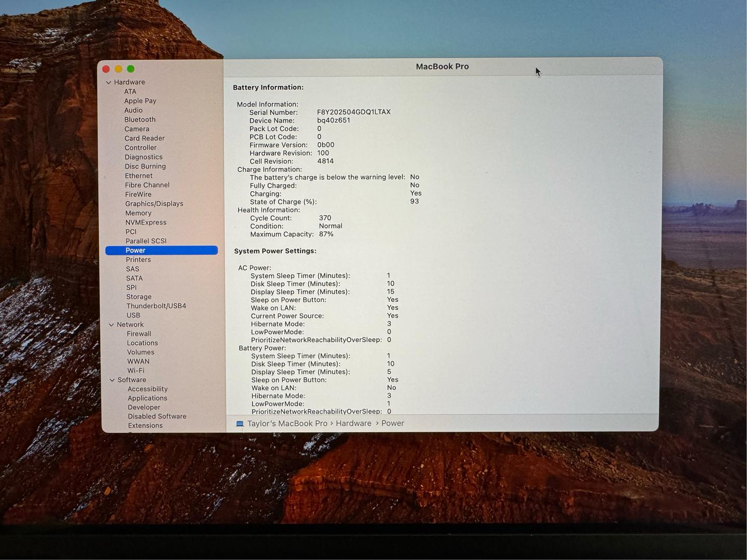The image size is (747, 560).
Task: Collapse the Network section chevron
Action: point(111,325)
